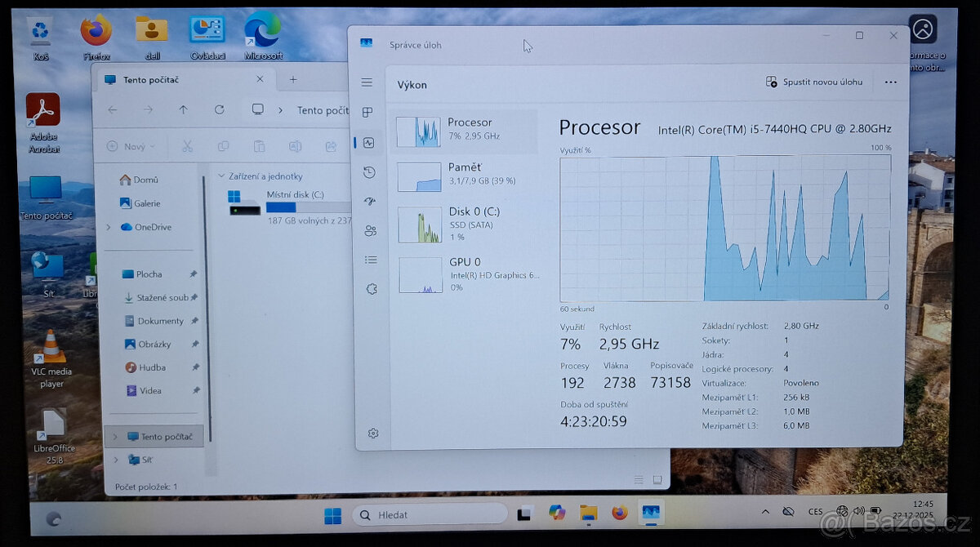
Task: Open Task Manager settings gear
Action: click(373, 433)
